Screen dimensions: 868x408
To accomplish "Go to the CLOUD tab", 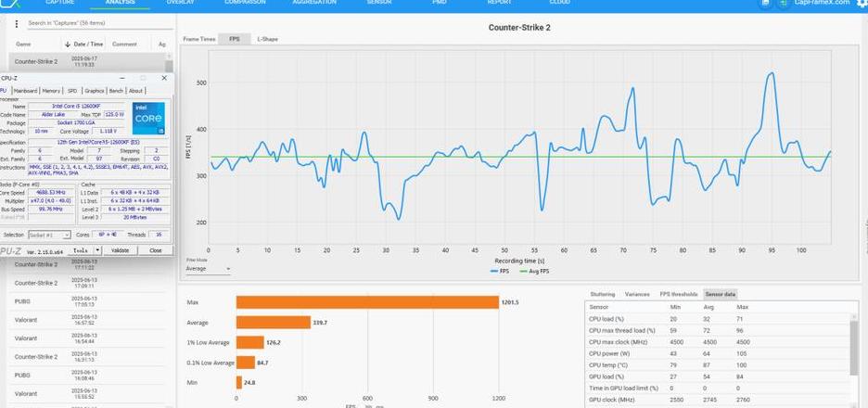I will click(559, 3).
